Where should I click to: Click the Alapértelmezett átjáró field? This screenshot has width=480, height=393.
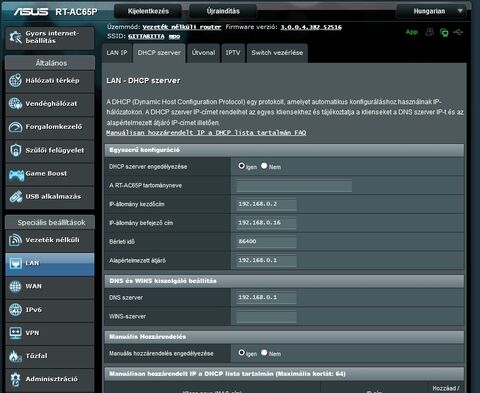pyautogui.click(x=266, y=260)
